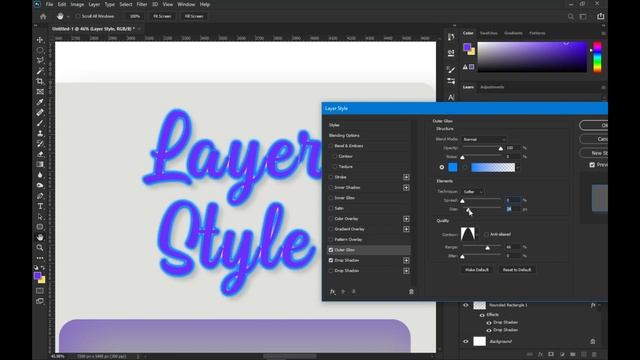
Task: Open the Technique dropdown
Action: point(473,192)
